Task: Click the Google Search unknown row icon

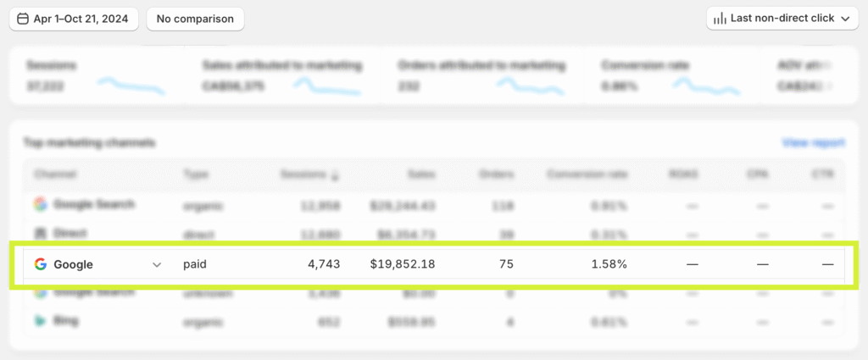Action: click(40, 292)
